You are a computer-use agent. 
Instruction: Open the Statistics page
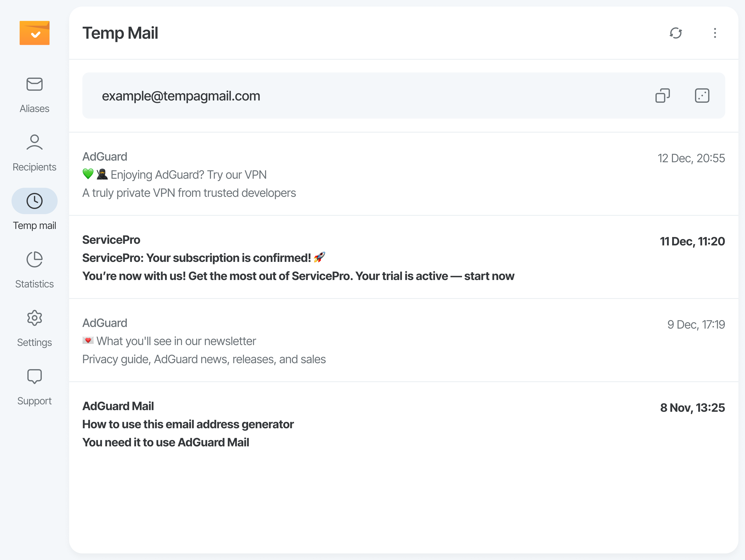click(34, 259)
